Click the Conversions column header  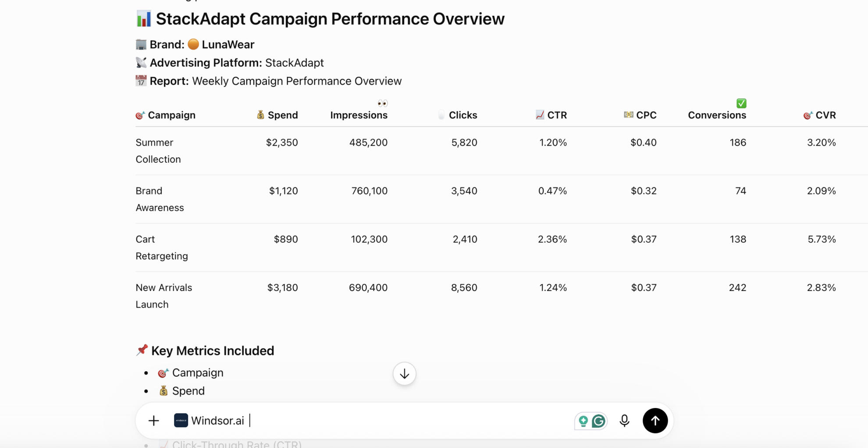point(717,115)
